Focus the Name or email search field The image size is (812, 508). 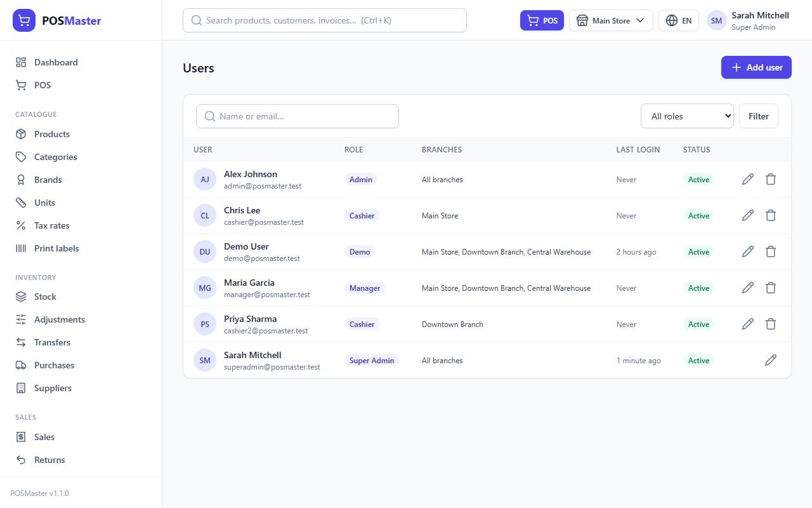pos(298,116)
